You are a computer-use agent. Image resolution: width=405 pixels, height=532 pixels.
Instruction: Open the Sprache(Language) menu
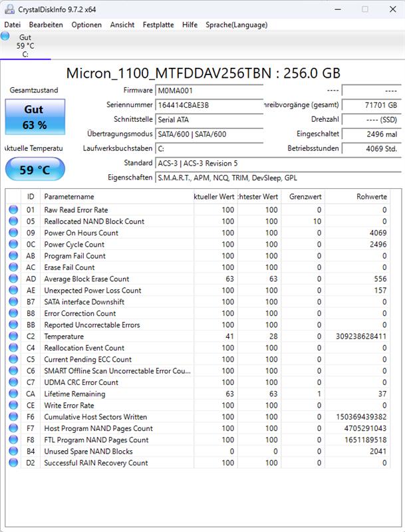tap(237, 25)
